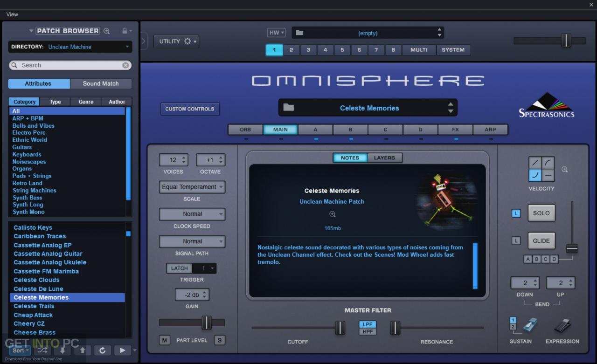Viewport: 597px width, 364px height.
Task: Step to next patch with down arrow
Action: pos(62,350)
